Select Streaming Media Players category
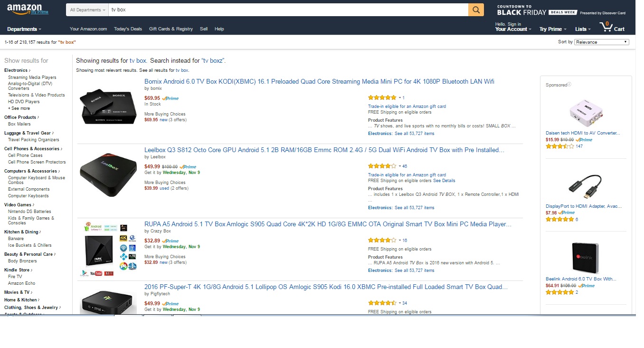Screen dimensions: 644x348 [x=32, y=77]
